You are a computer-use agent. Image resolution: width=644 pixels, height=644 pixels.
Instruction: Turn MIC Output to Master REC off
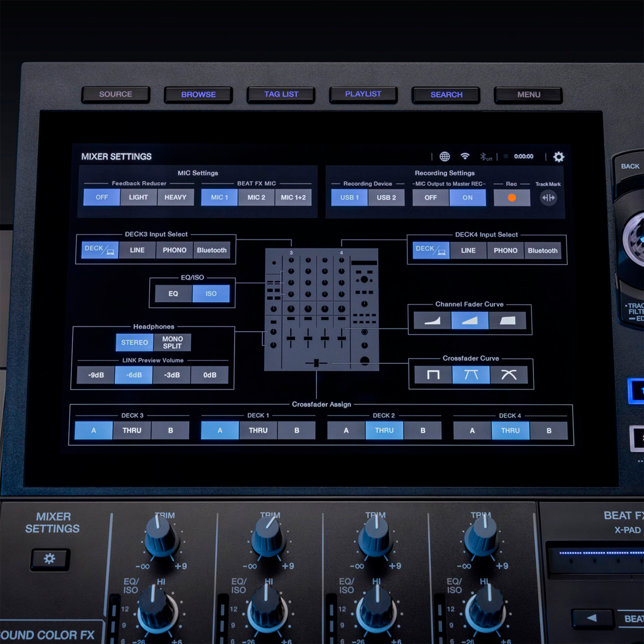coord(429,197)
